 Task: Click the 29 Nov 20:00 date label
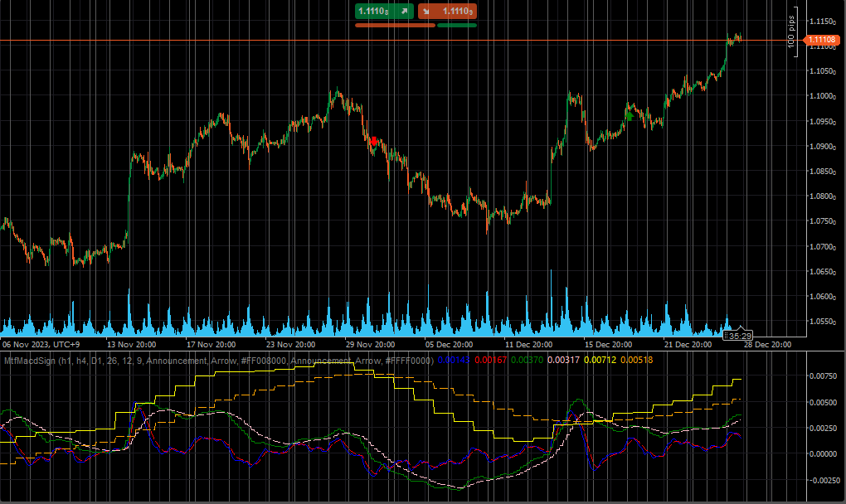[370, 345]
